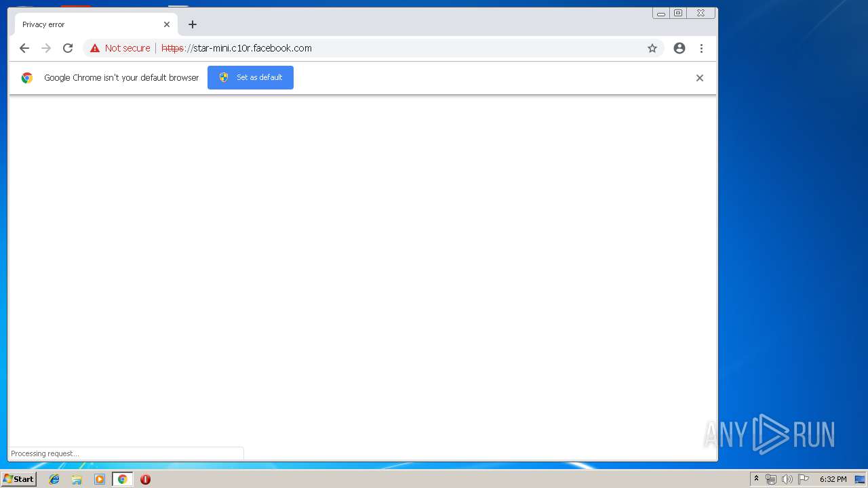Click the Chrome logo in the infobar
Image resolution: width=868 pixels, height=488 pixels.
[x=27, y=78]
